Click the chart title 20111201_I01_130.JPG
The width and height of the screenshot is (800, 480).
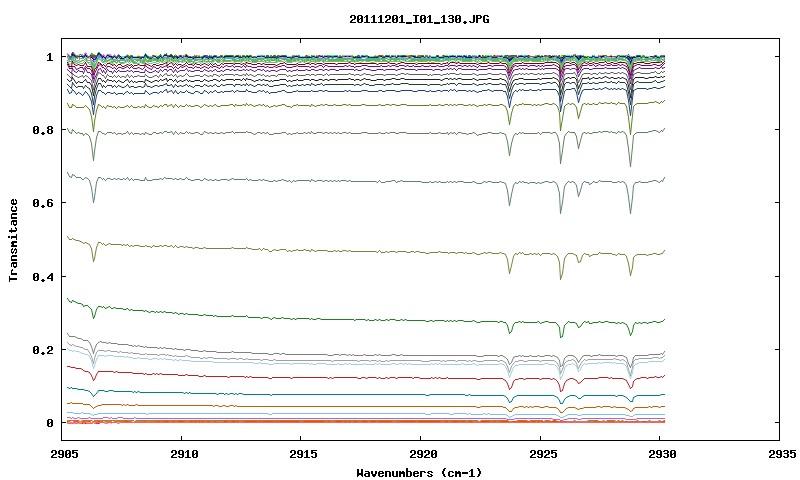click(419, 19)
